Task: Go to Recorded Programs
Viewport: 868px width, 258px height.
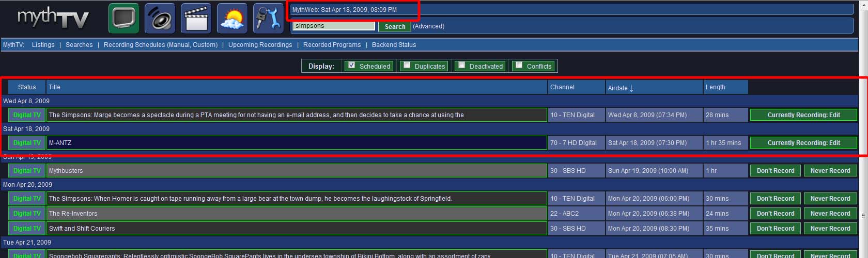Action: [x=332, y=45]
